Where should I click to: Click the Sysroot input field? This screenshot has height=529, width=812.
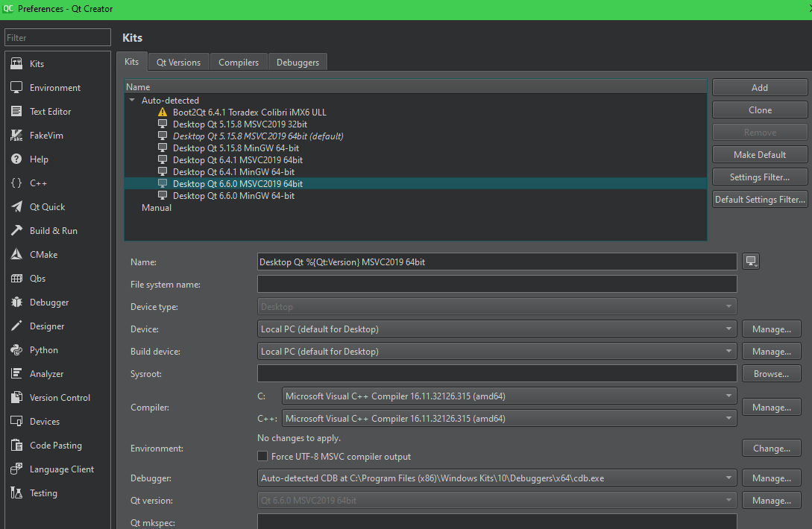[x=497, y=373]
